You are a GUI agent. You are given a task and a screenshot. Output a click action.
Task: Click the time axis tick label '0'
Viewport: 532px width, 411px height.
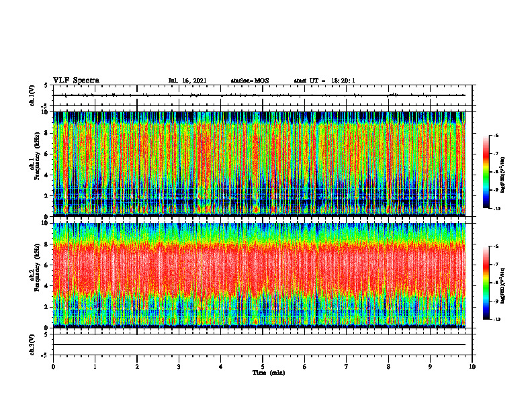(53, 367)
